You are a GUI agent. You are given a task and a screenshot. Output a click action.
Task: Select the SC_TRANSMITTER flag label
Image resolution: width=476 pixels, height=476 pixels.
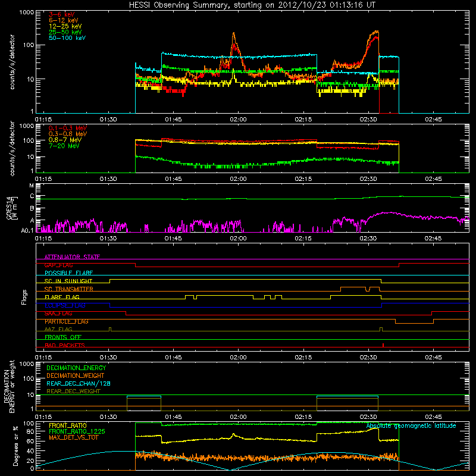click(x=69, y=289)
